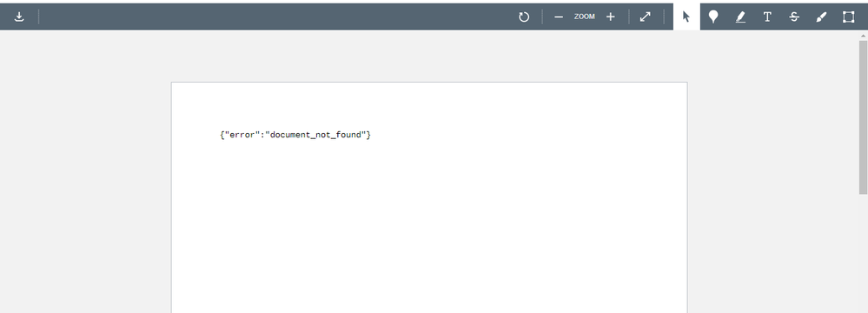Viewport: 868px width, 313px height.
Task: Select the freehand draw brush tool
Action: (x=821, y=17)
